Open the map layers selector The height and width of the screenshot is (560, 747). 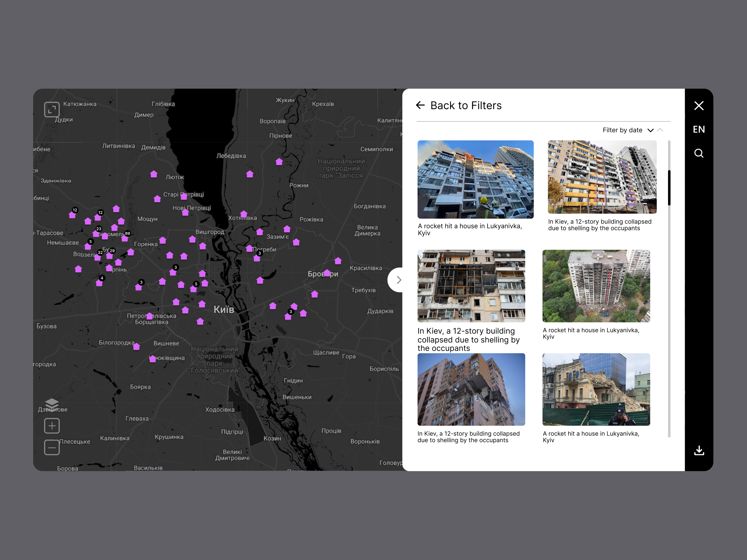coord(52,404)
